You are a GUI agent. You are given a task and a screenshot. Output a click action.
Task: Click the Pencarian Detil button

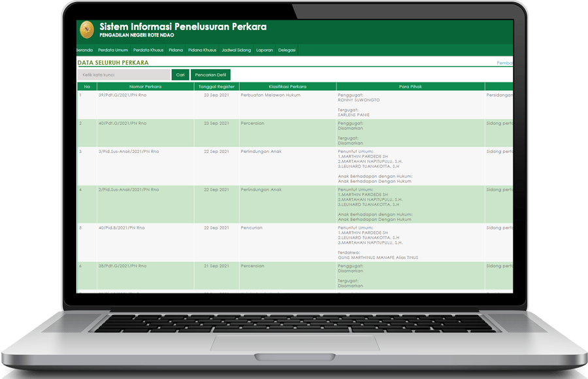tap(210, 75)
